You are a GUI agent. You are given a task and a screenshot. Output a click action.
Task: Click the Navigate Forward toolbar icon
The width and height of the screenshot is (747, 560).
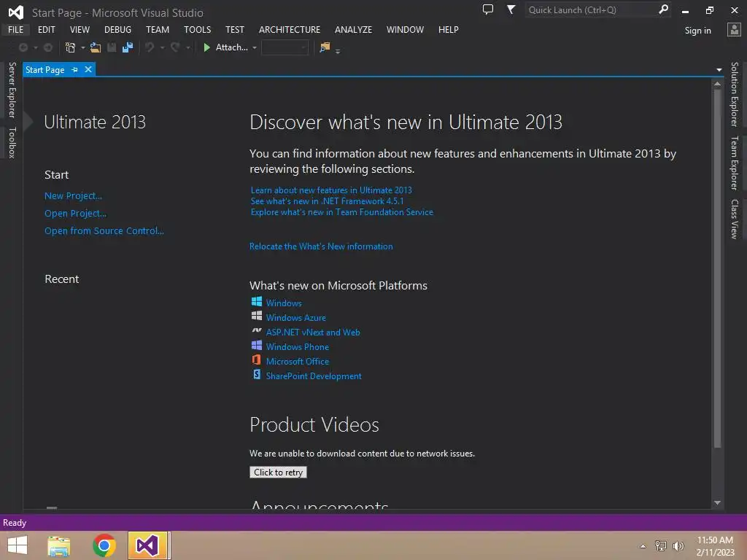click(x=48, y=47)
